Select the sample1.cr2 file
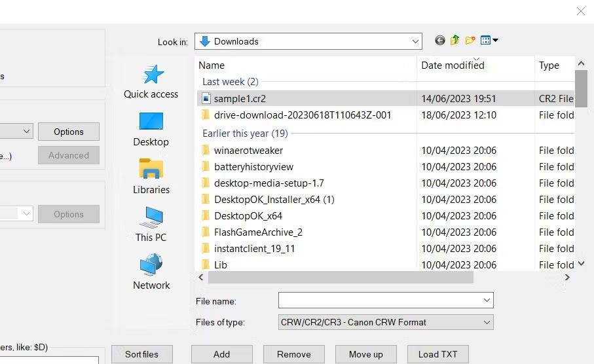594x364 pixels. pyautogui.click(x=240, y=99)
